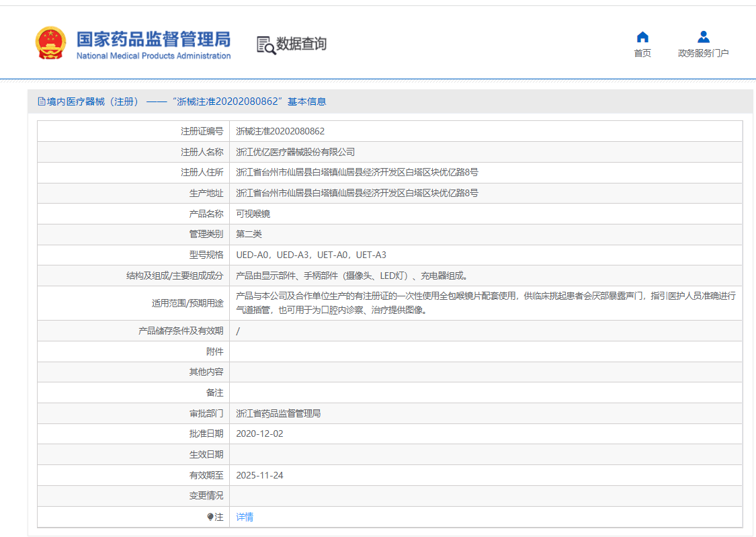This screenshot has width=756, height=537.
Task: Select 浙江优亿医疗器械股份有限公司 registrant name
Action: [295, 152]
